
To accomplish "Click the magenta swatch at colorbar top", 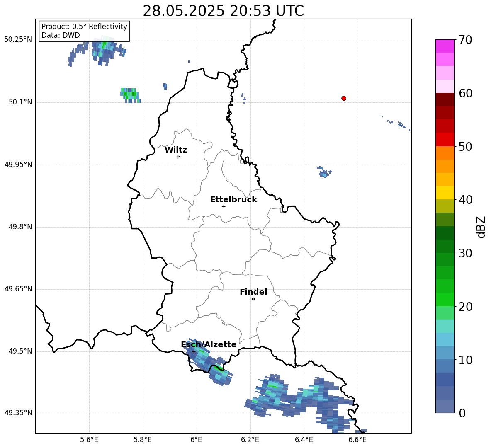I will tap(445, 46).
